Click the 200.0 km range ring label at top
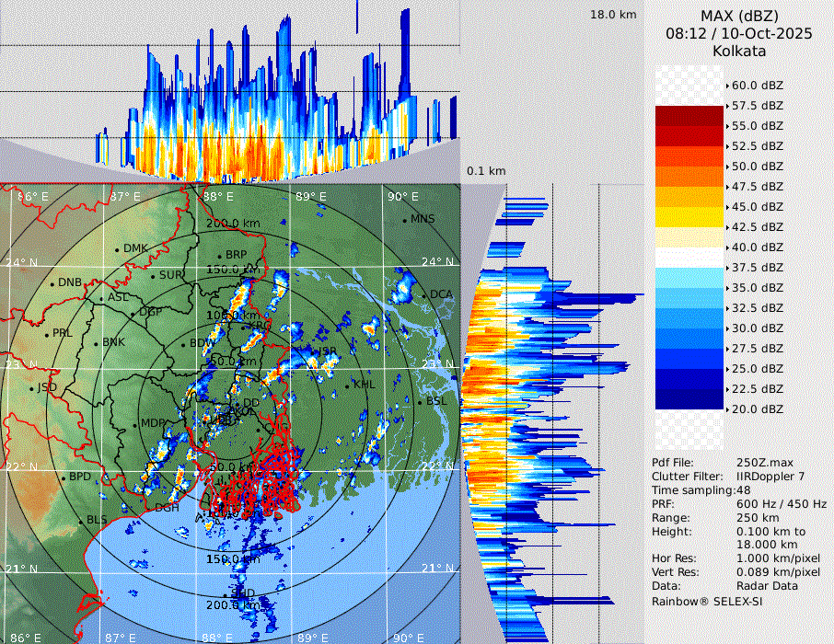The height and width of the screenshot is (644, 834). tap(233, 224)
